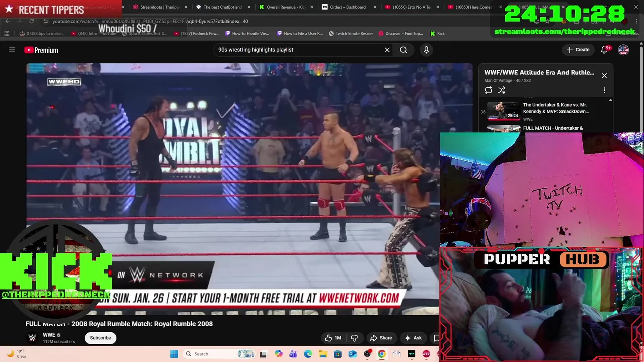Viewport: 644px width, 362px height.
Task: Open the Chrome apps grid
Action: [7, 33]
